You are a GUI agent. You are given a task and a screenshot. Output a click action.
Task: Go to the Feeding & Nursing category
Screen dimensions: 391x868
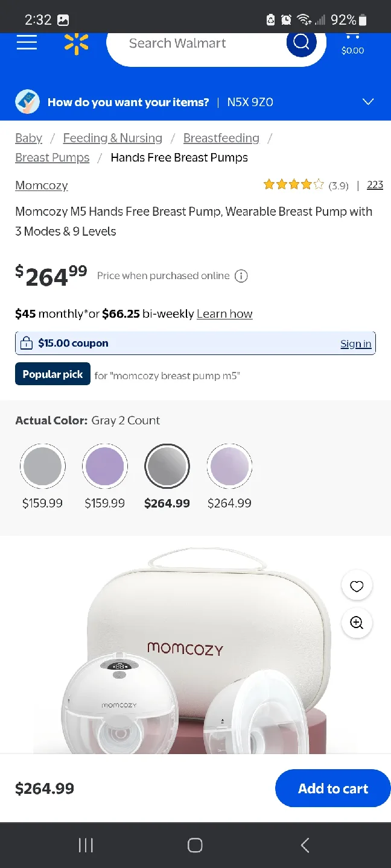(x=112, y=137)
